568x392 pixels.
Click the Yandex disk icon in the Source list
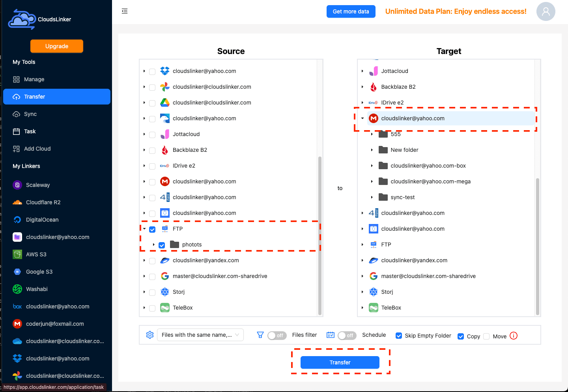coord(165,260)
